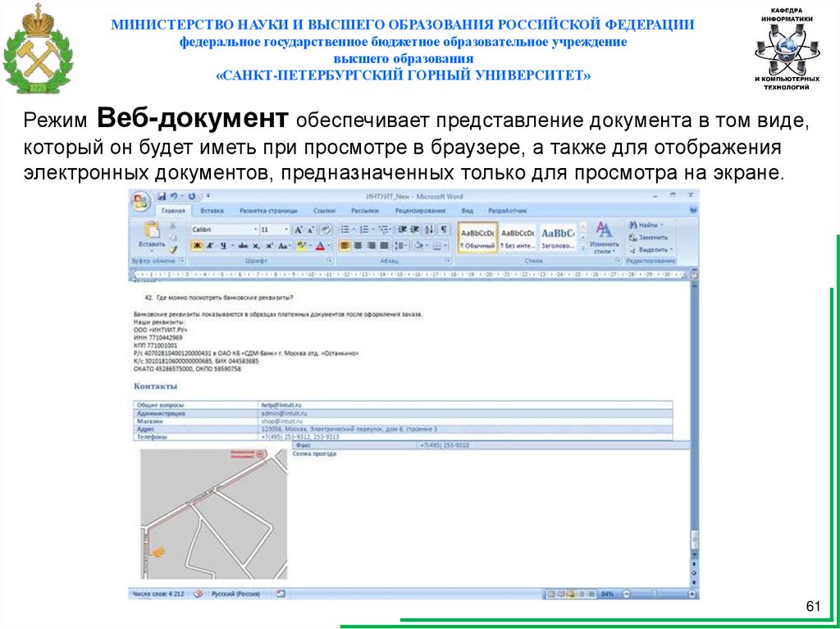Click the round Office button
The image size is (840, 629).
(141, 202)
